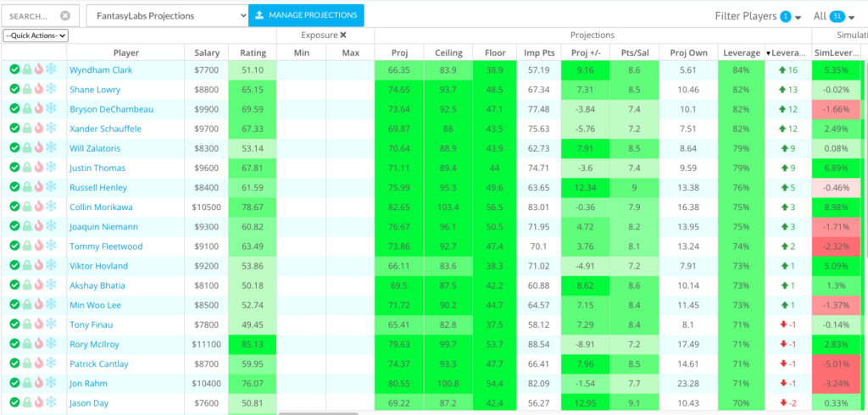Viewport: 868px width, 415px height.
Task: Toggle the green checkmark for Wyndham Clark
Action: pos(14,69)
